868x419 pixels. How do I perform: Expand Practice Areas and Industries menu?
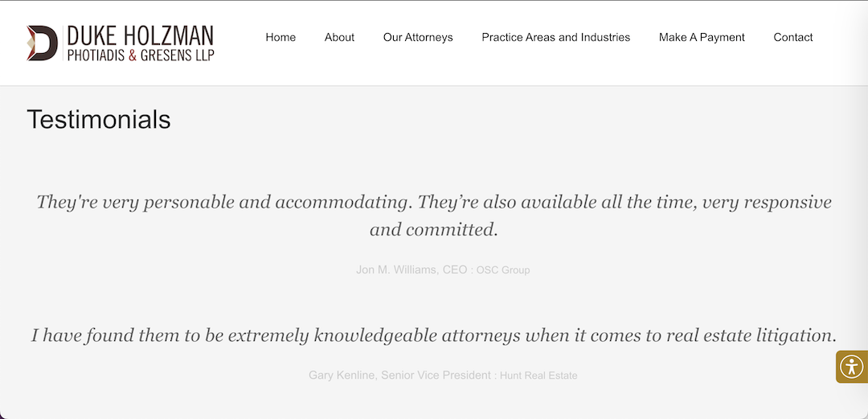[555, 37]
